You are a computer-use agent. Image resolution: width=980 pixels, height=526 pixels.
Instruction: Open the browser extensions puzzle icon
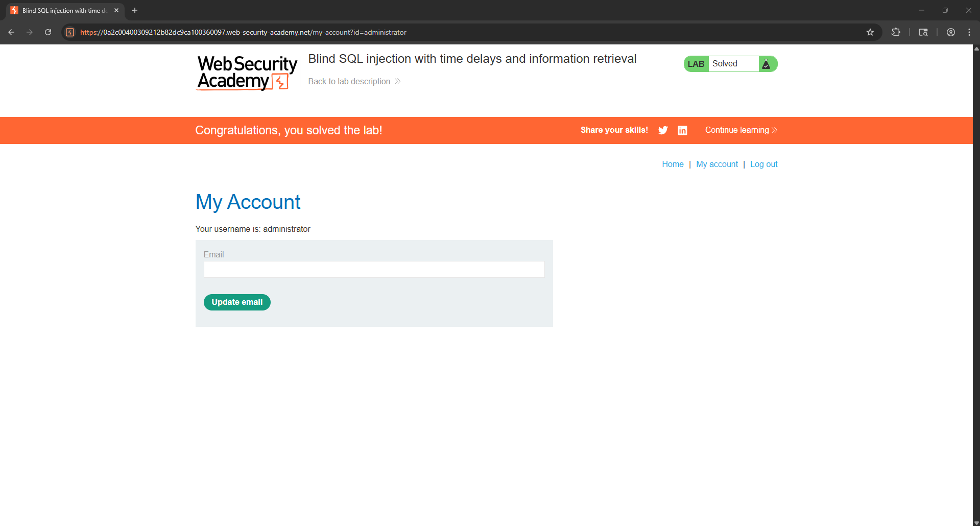(896, 32)
